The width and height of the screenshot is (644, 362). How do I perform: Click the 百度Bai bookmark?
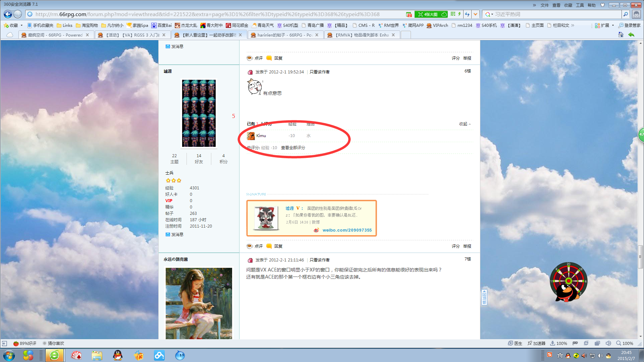click(x=162, y=25)
